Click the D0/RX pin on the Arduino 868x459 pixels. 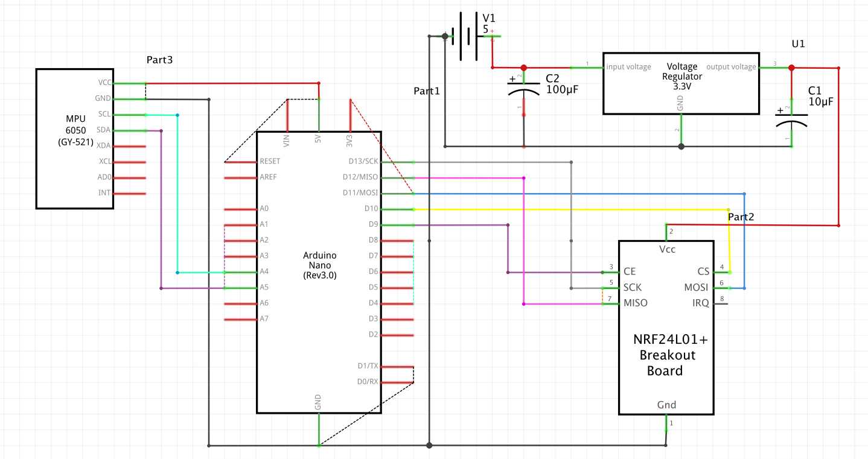pyautogui.click(x=398, y=382)
